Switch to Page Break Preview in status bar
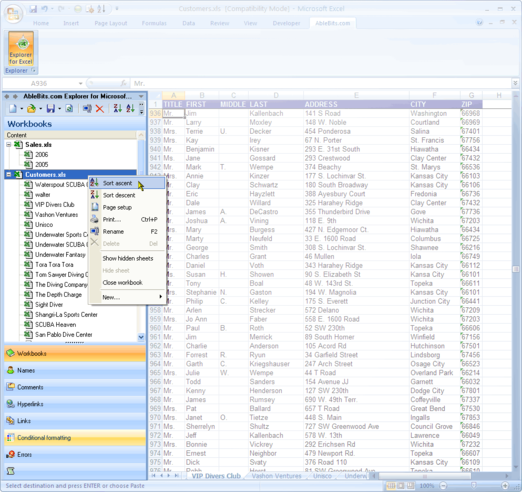This screenshot has height=492, width=522. [411, 486]
